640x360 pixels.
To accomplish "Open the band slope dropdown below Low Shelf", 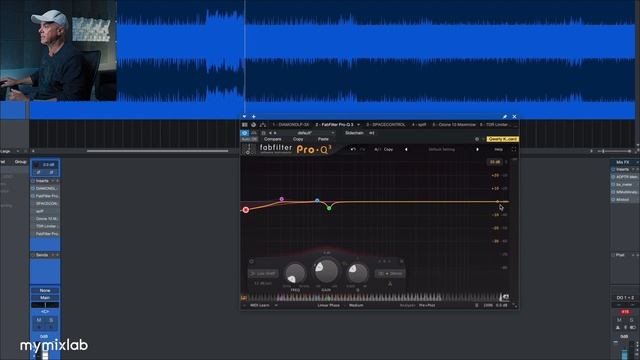I will (x=263, y=283).
